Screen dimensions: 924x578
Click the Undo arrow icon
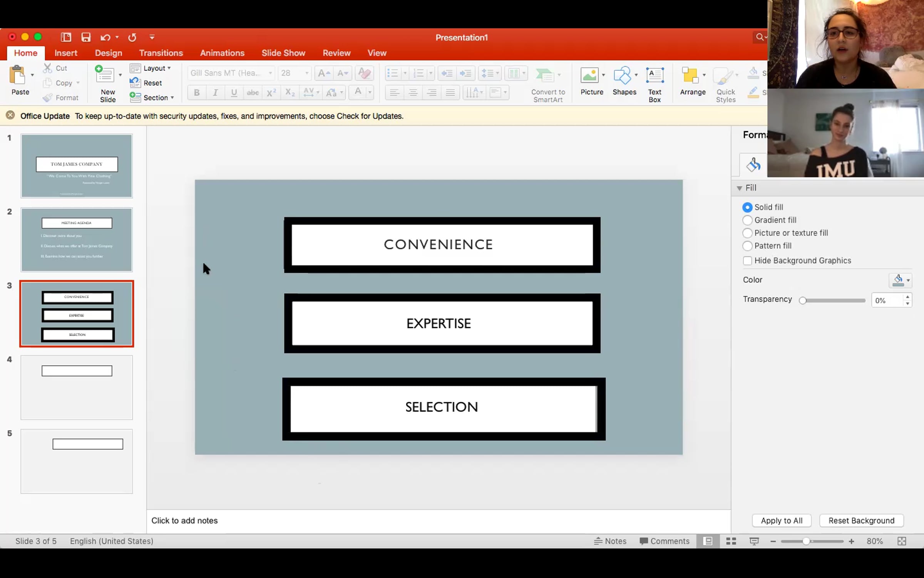(105, 37)
